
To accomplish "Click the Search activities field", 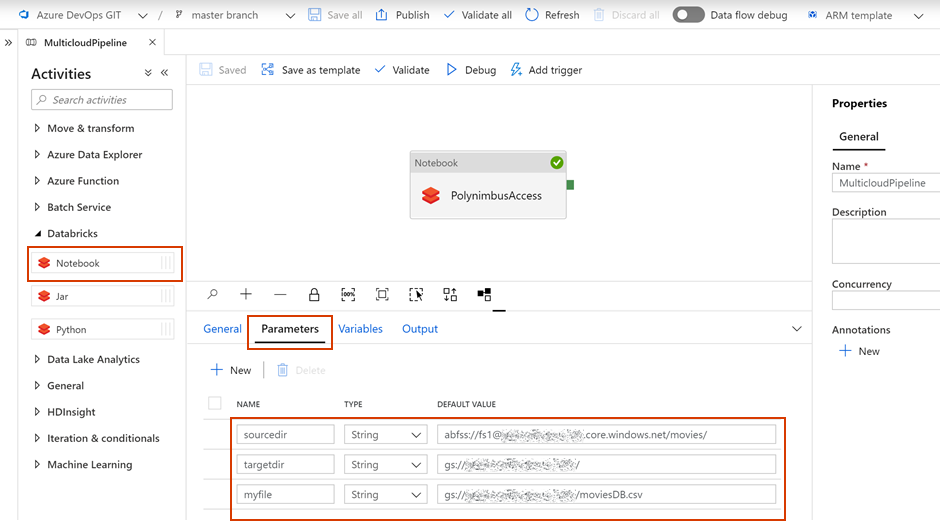I will (102, 100).
